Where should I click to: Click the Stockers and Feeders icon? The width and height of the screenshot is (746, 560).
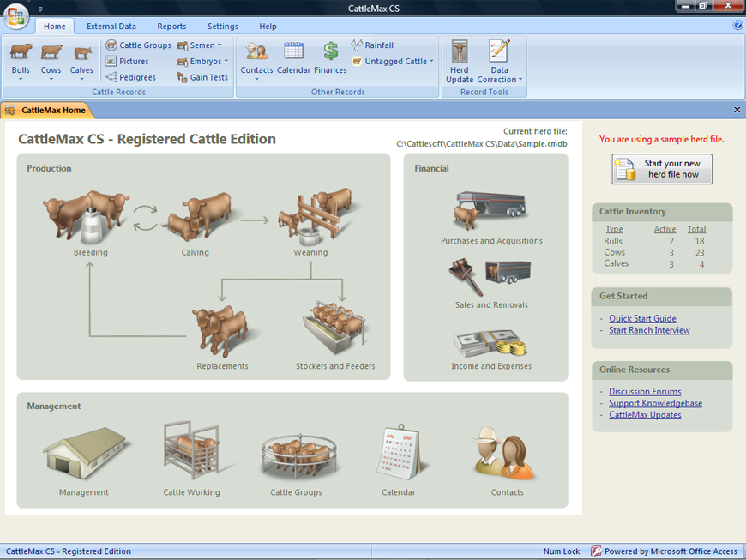pos(334,328)
